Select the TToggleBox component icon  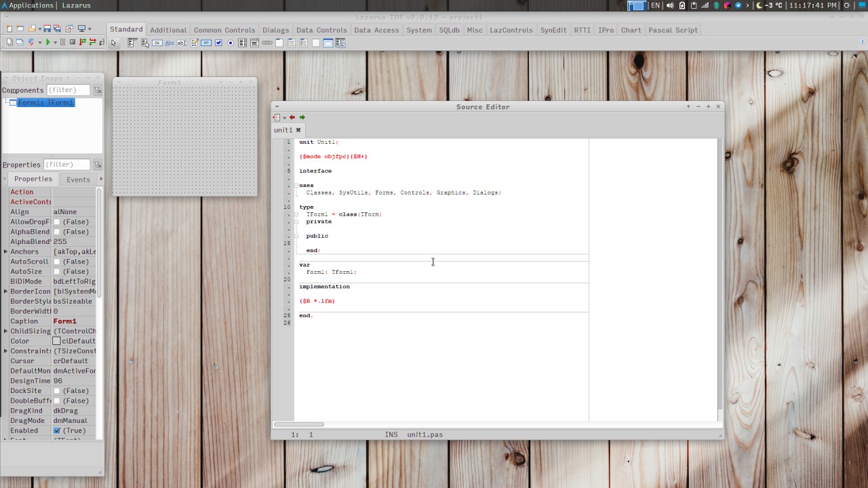tap(206, 43)
